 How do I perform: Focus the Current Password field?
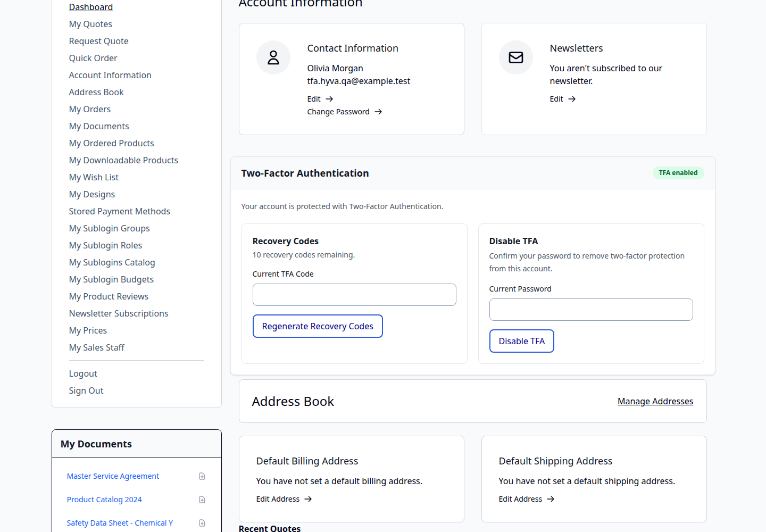coord(591,310)
